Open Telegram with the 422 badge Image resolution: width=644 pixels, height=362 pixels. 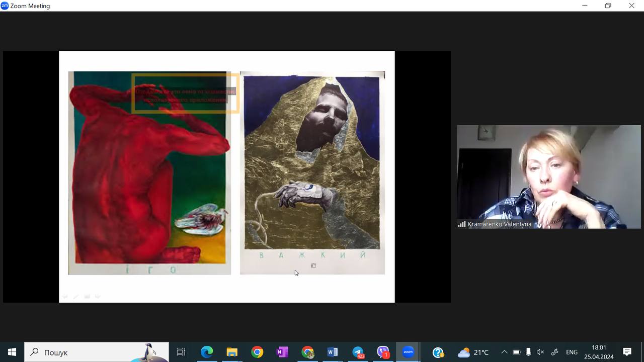(358, 352)
